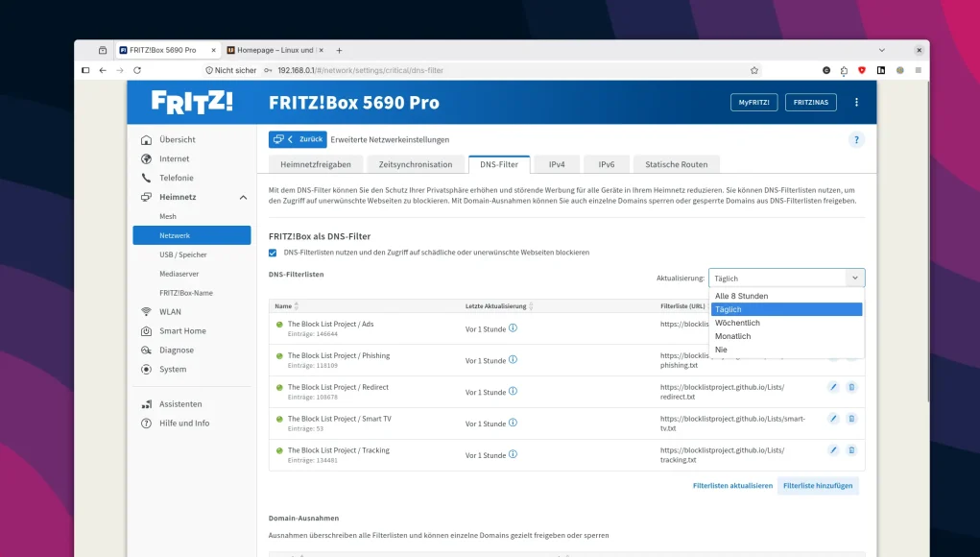Screen dimensions: 980x557
Task: Close the FRITZ!Box 5690 Pro tab
Action: click(x=213, y=50)
